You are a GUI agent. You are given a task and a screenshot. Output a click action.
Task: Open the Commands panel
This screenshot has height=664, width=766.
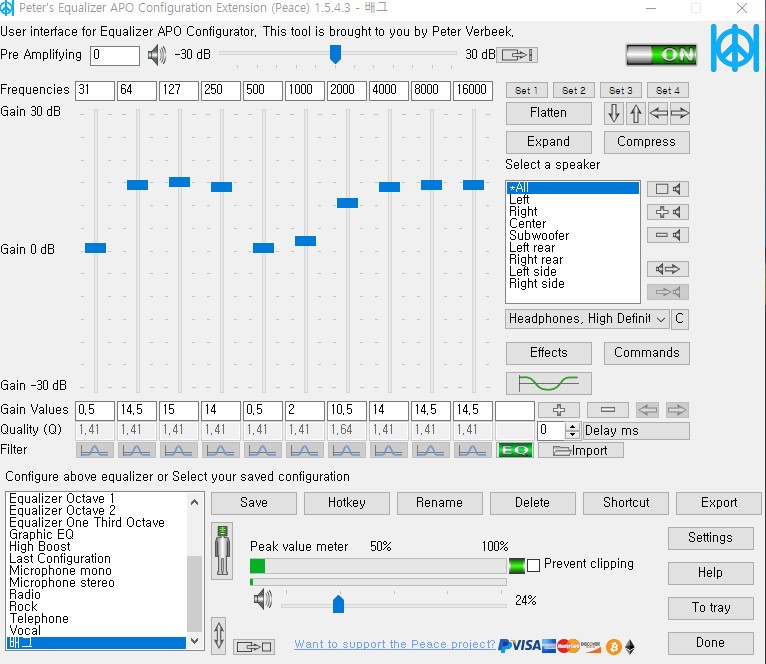646,353
